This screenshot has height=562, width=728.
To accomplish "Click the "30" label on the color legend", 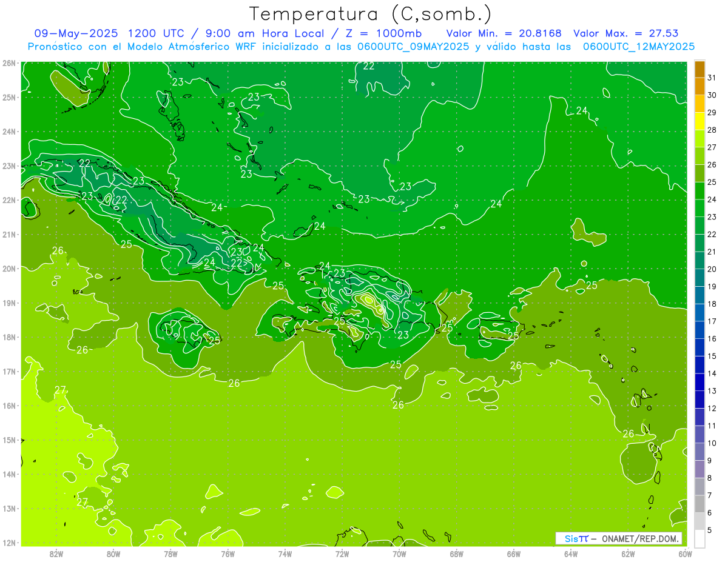I will (x=712, y=95).
